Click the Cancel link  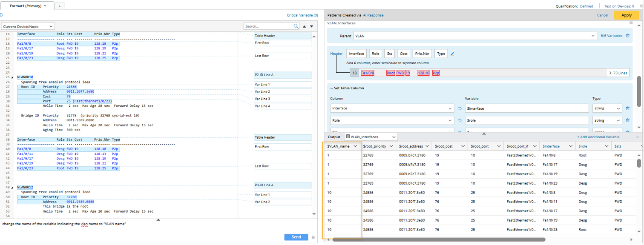coord(602,15)
